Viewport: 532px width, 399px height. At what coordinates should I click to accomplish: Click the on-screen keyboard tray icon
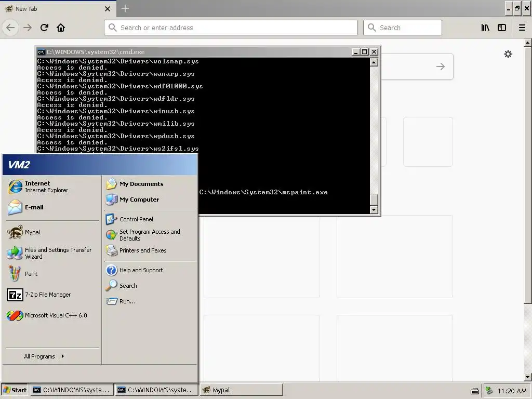coord(475,391)
